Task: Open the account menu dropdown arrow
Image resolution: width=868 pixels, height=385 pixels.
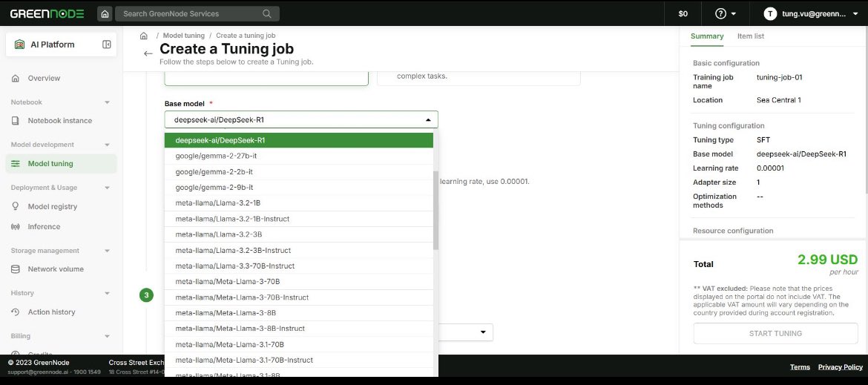Action: 855,14
